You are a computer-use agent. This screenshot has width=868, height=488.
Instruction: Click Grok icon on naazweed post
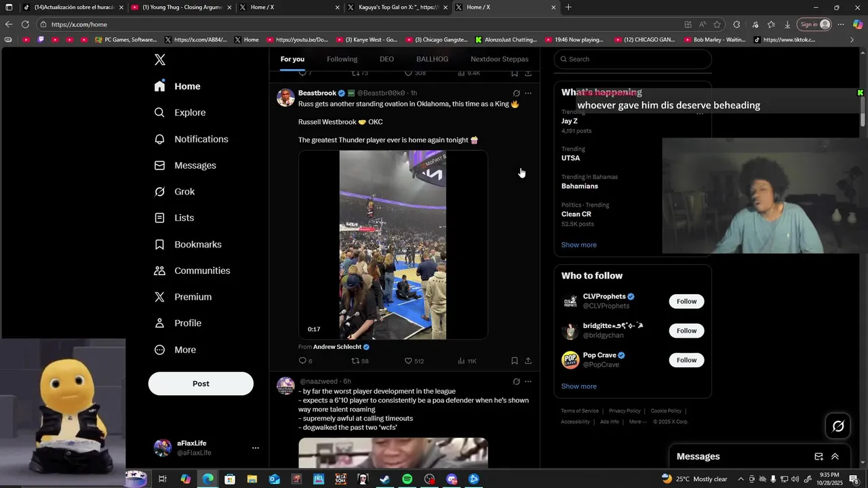coord(516,382)
